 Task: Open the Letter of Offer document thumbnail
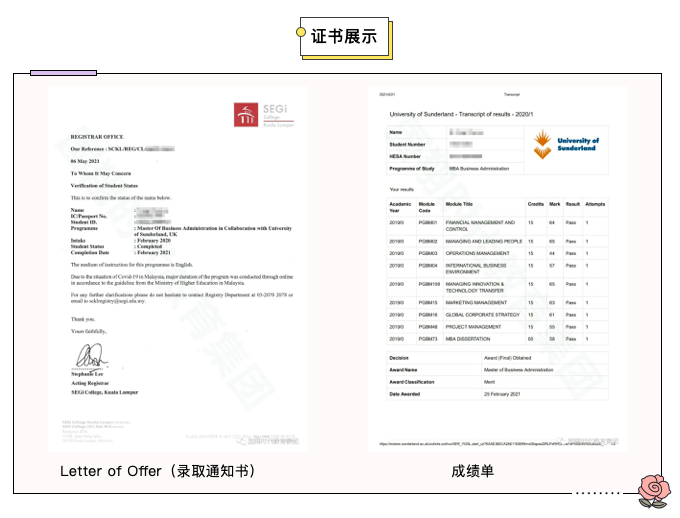pos(177,269)
